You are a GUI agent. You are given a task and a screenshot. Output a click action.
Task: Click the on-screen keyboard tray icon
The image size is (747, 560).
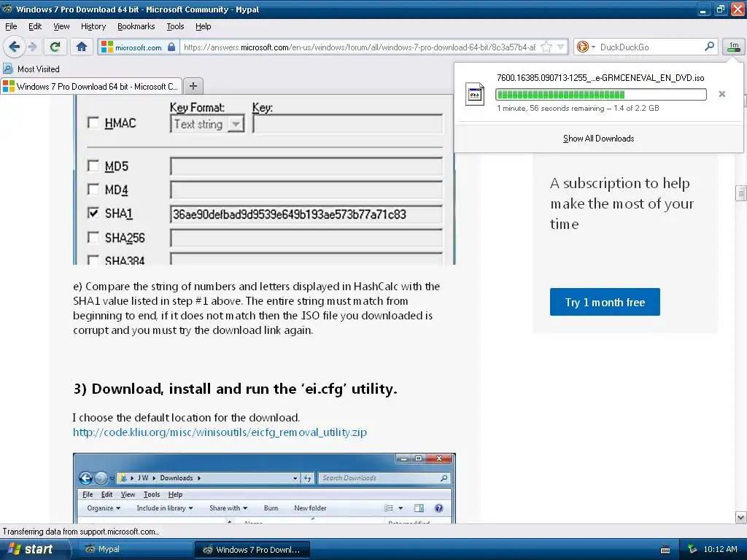point(665,550)
